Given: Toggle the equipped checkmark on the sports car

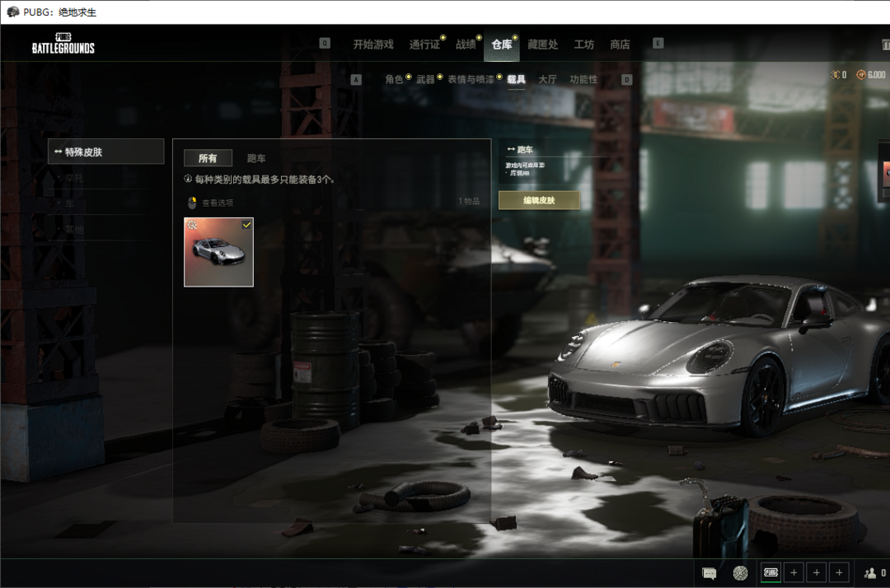Looking at the screenshot, I should [x=246, y=225].
